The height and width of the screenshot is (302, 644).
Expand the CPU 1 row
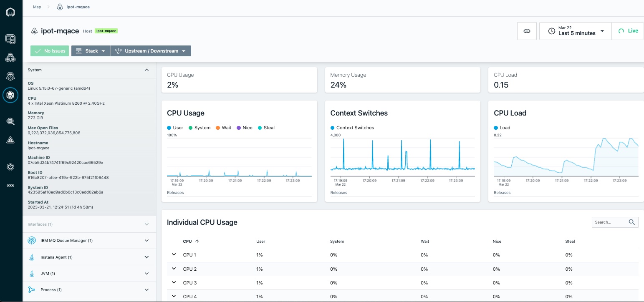pyautogui.click(x=174, y=254)
